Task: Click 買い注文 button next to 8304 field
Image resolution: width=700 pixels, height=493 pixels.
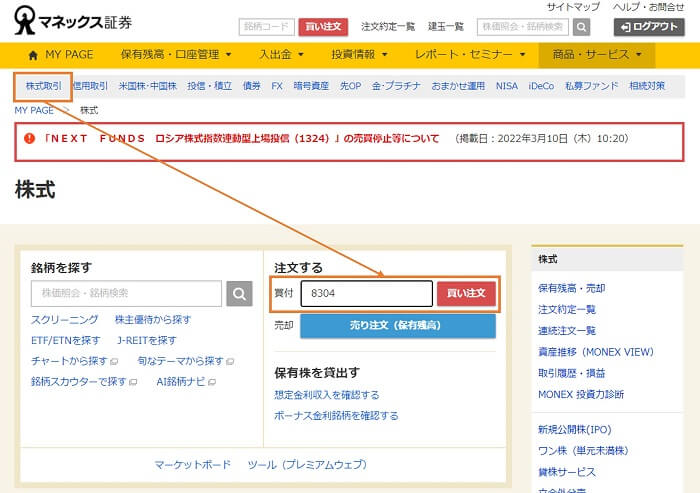Action: [x=466, y=293]
